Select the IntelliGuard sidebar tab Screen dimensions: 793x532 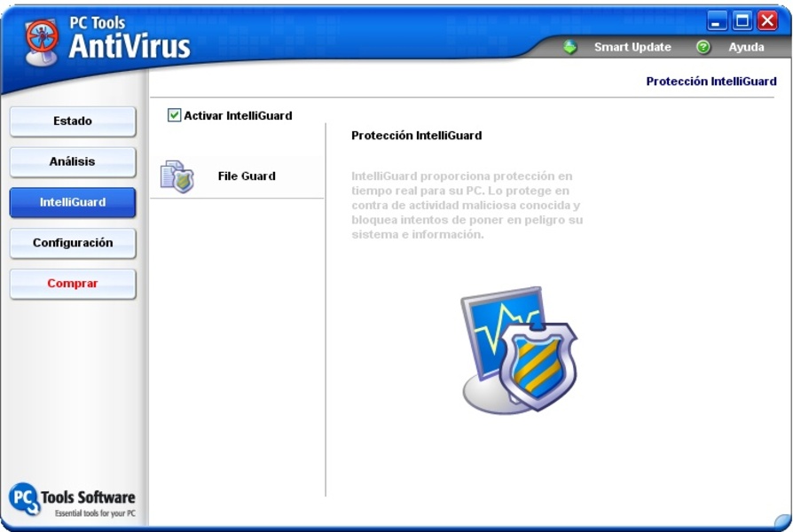pyautogui.click(x=73, y=202)
